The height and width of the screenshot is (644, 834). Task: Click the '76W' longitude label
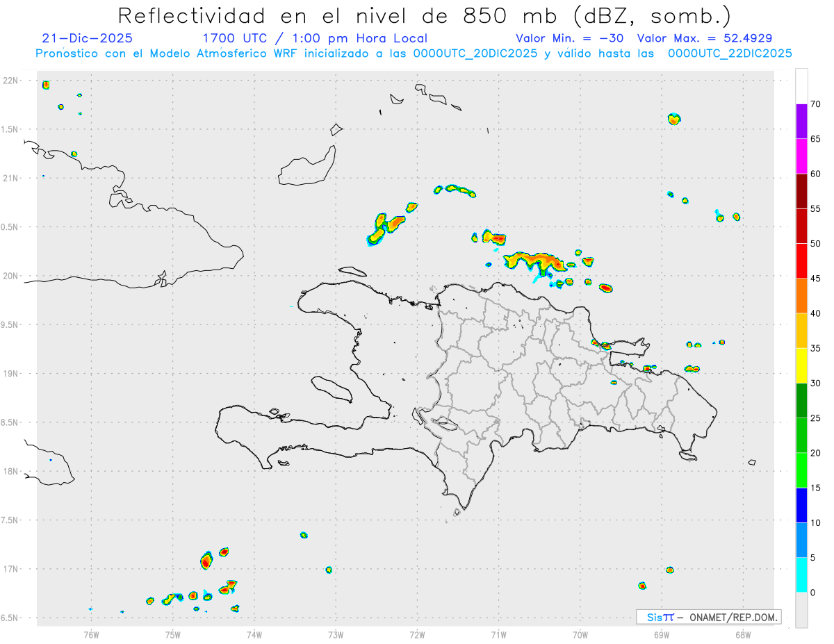tap(91, 634)
